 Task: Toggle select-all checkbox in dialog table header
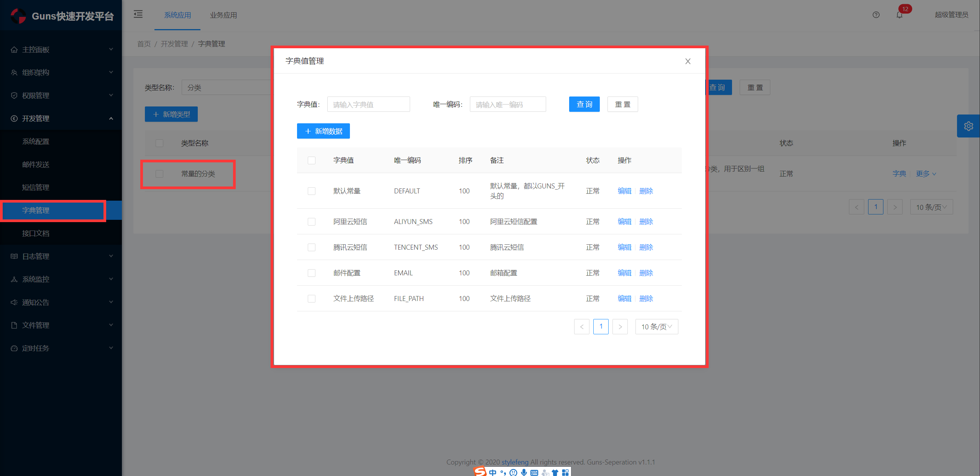[x=311, y=160]
